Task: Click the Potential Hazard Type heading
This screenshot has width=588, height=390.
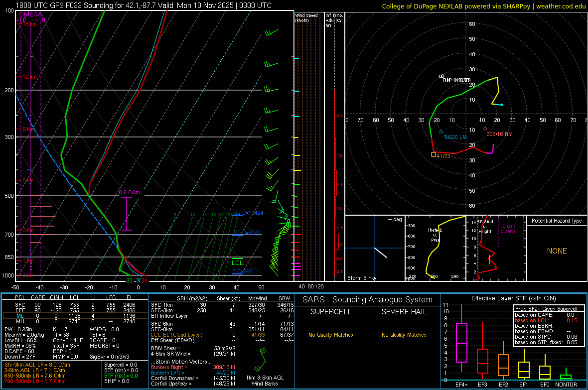Action: point(557,221)
